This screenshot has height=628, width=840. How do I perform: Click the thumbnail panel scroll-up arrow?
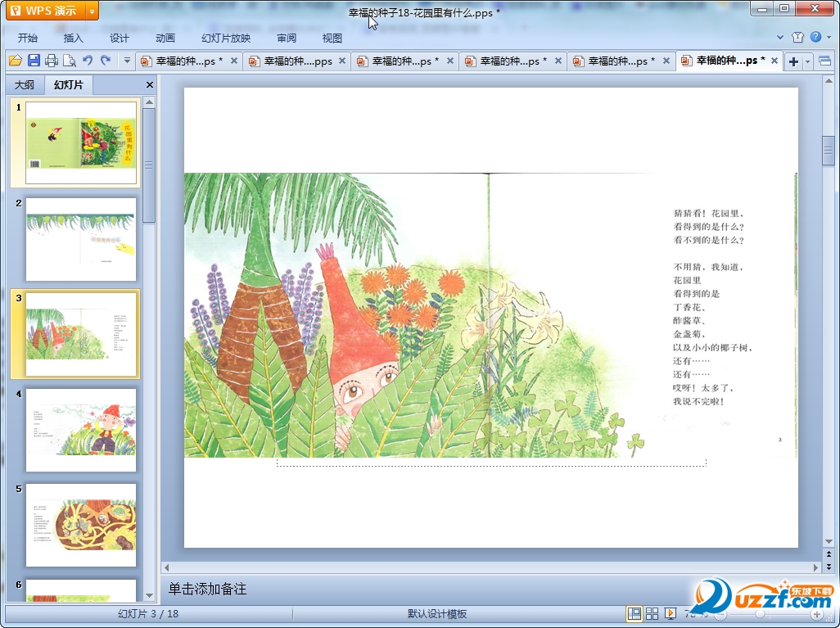[x=150, y=102]
